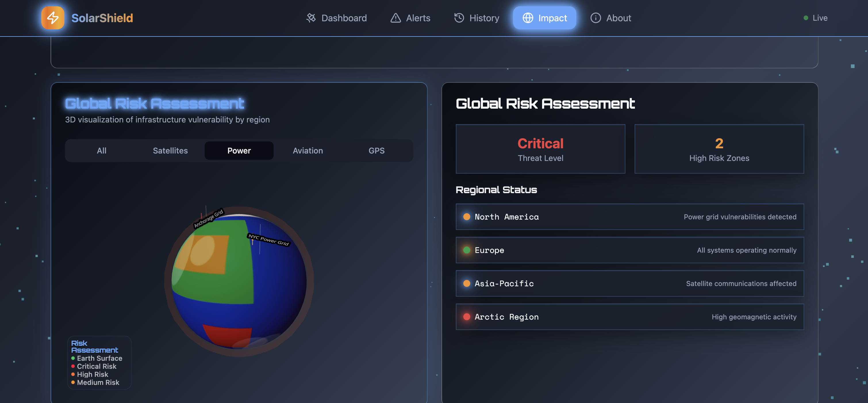Click the Alerts warning triangle icon

coord(395,18)
